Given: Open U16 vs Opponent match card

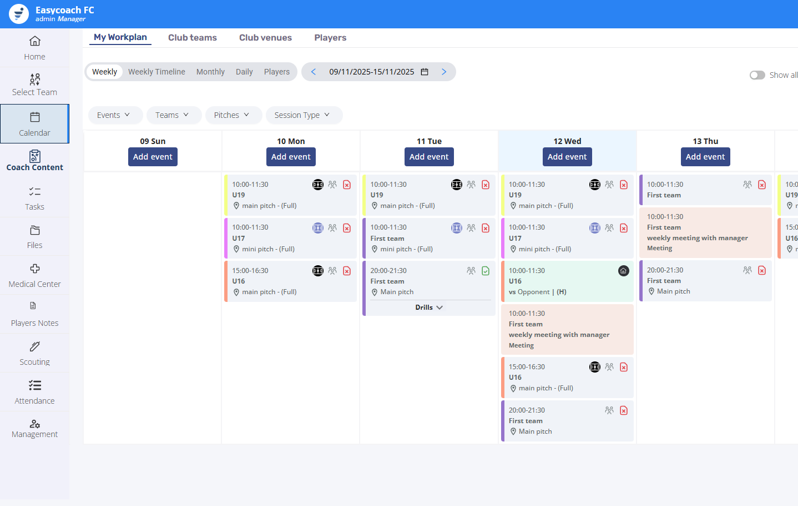Looking at the screenshot, I should 567,281.
